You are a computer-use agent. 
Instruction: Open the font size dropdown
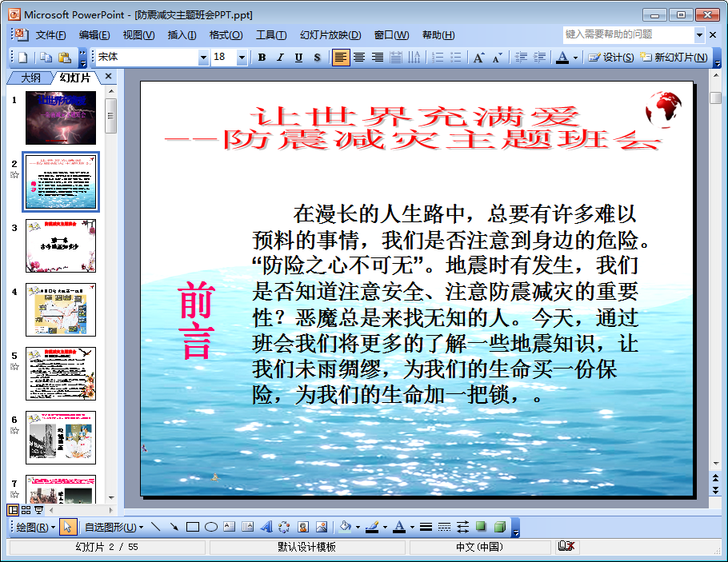pyautogui.click(x=242, y=58)
